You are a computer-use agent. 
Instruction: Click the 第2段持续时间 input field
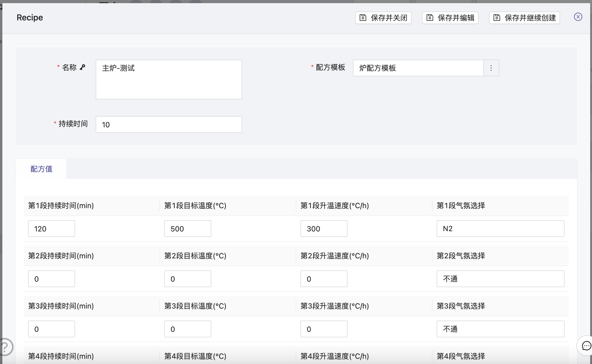(x=52, y=279)
